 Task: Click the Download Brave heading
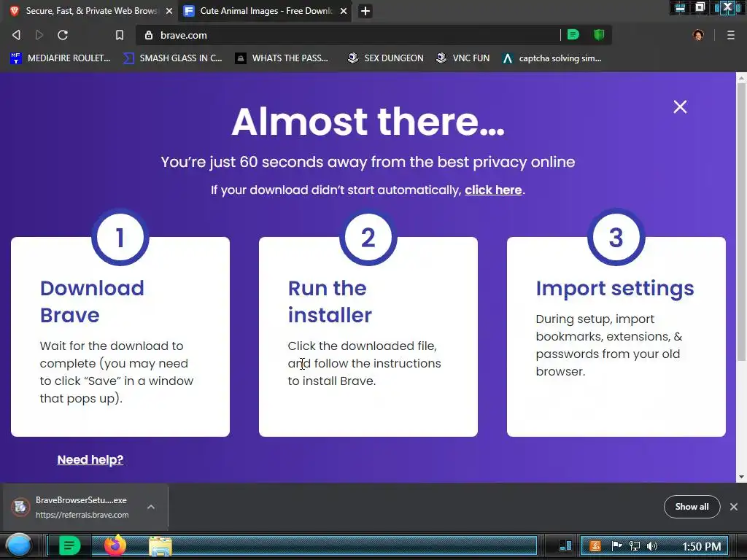[x=92, y=301]
